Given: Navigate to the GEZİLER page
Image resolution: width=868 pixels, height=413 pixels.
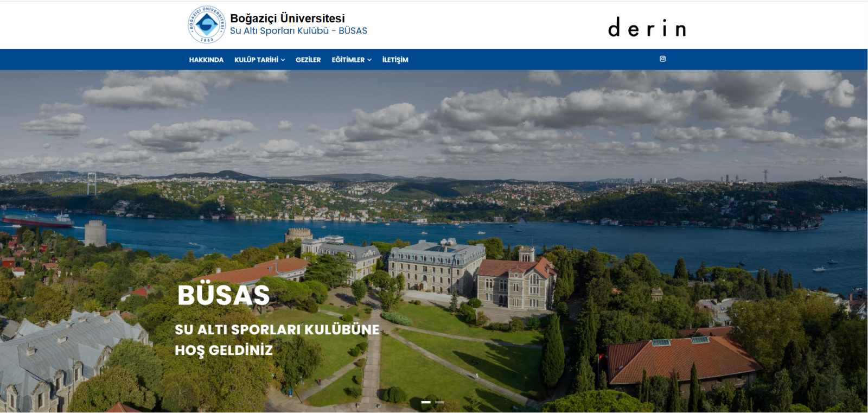Looking at the screenshot, I should (308, 60).
